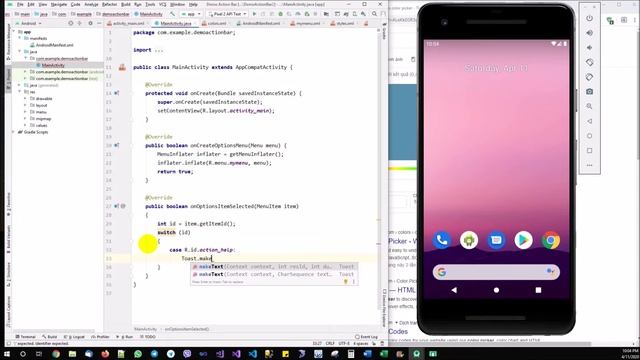
Task: Open the TODO tool window
Action: coord(148,337)
